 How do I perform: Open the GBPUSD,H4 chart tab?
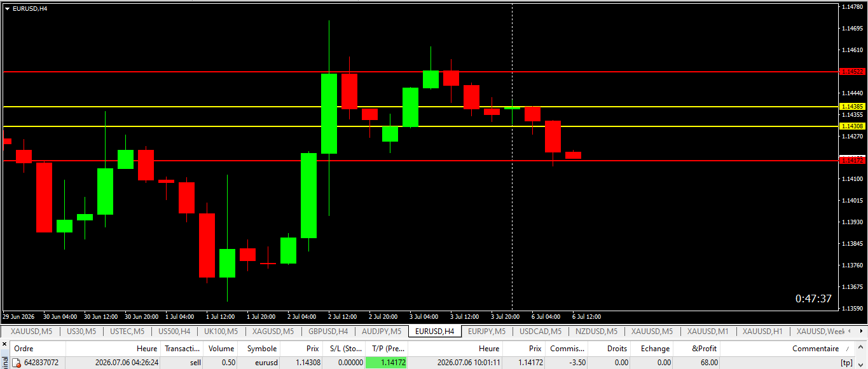[x=328, y=331]
